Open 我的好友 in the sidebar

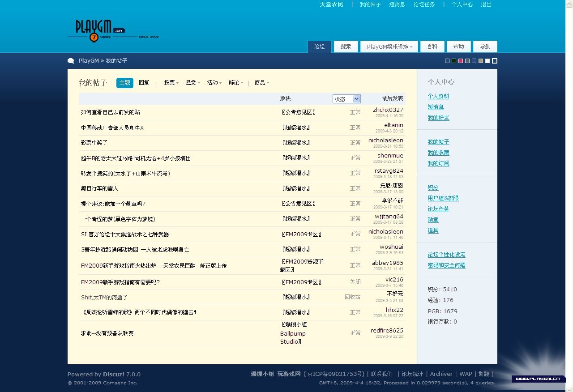(438, 118)
